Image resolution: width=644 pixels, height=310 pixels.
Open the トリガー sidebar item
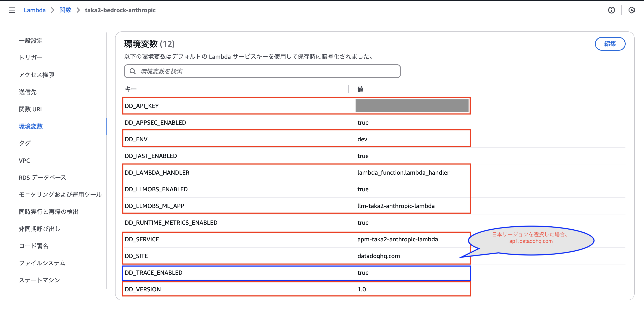tap(31, 58)
